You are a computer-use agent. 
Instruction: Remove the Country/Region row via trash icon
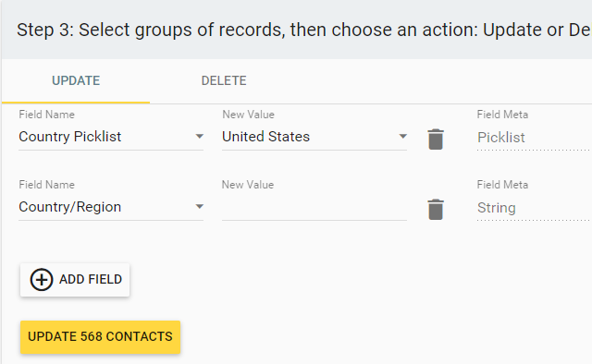point(436,210)
